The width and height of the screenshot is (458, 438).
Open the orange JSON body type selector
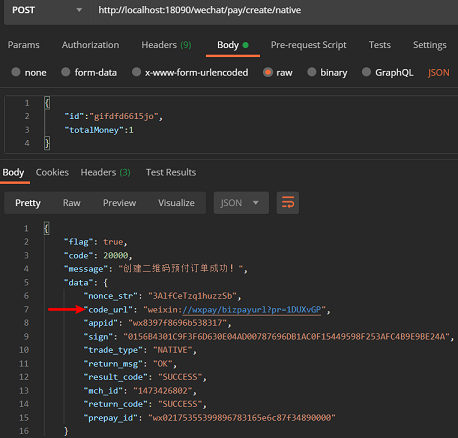[x=439, y=73]
